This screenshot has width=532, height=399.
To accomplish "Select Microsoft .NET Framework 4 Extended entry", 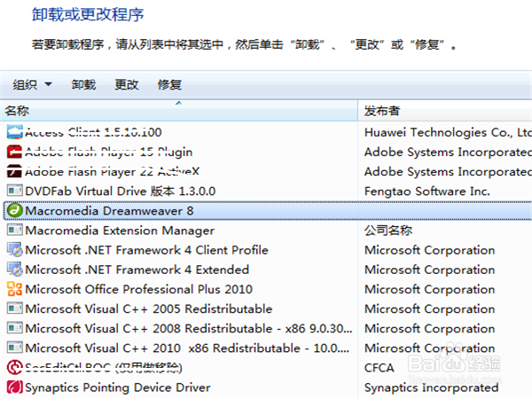I will point(137,270).
